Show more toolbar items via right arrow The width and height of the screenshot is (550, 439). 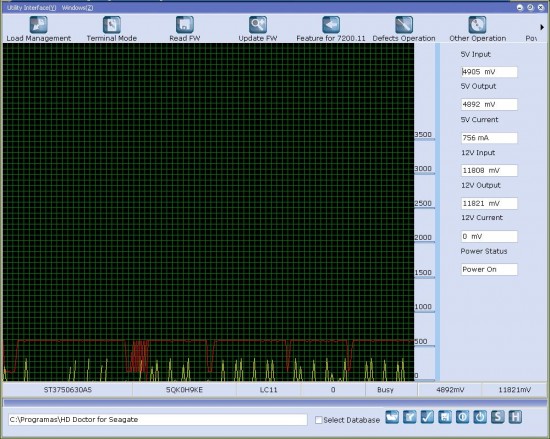tap(542, 27)
